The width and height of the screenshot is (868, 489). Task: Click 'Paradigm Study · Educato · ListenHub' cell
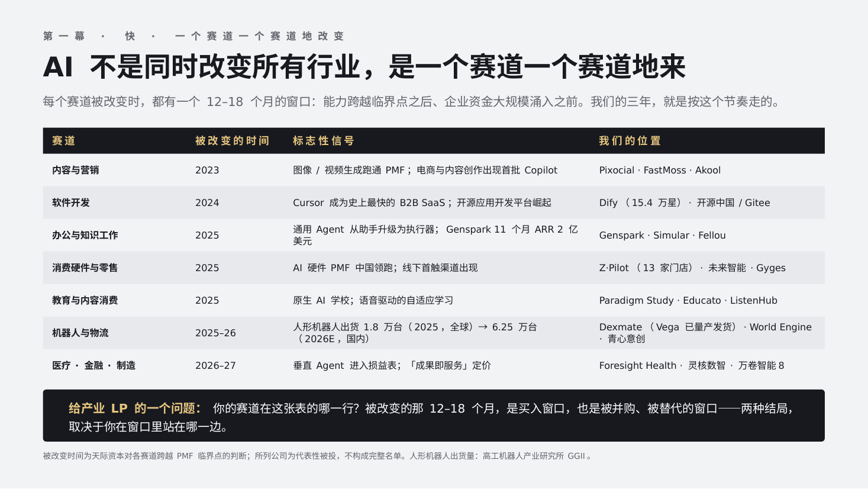688,300
